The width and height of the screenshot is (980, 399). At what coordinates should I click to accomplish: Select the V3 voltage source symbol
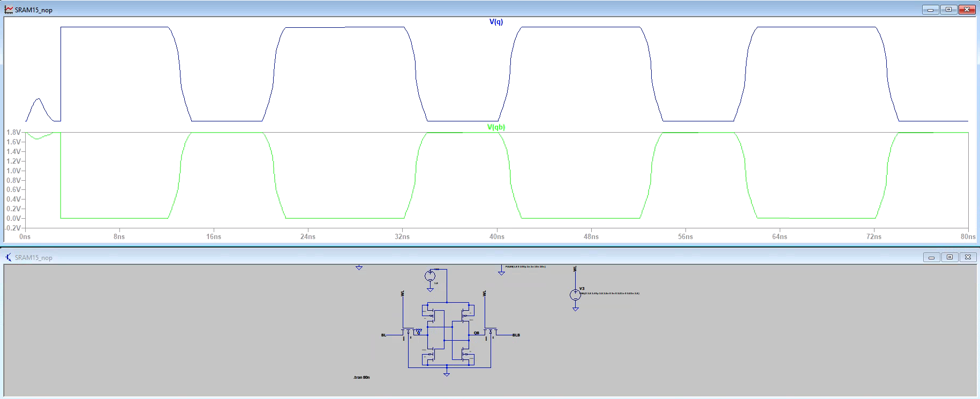click(x=575, y=295)
